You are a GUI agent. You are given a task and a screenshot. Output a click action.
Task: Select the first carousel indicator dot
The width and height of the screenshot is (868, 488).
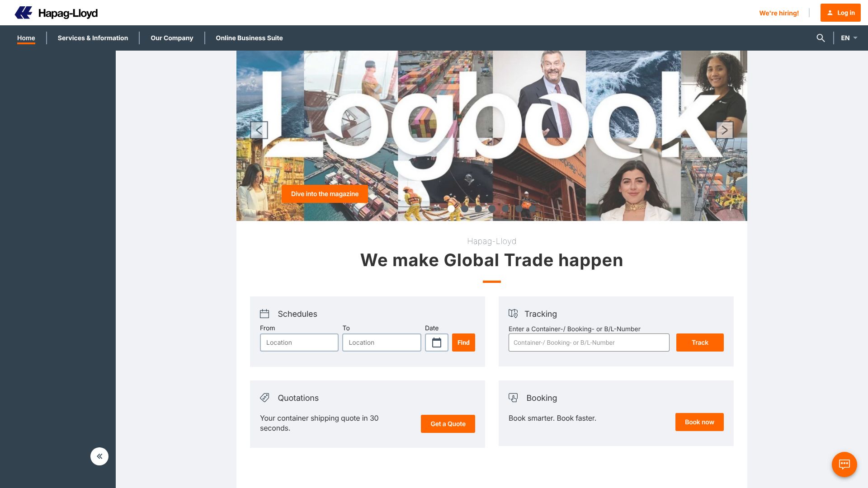tap(451, 209)
